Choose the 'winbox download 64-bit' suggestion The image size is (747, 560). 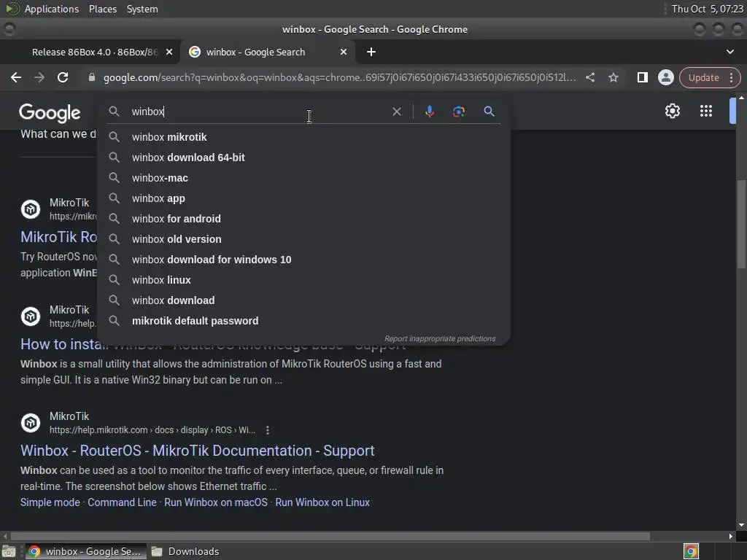click(x=303, y=157)
